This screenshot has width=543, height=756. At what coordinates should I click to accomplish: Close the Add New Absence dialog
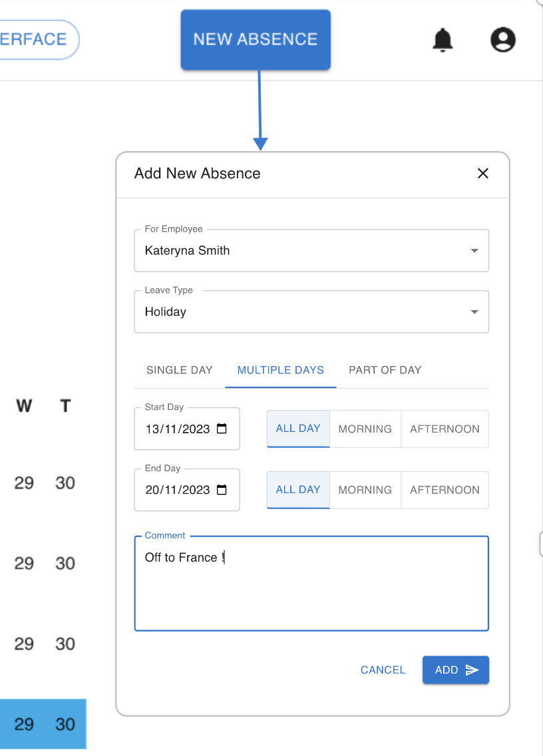pyautogui.click(x=482, y=173)
